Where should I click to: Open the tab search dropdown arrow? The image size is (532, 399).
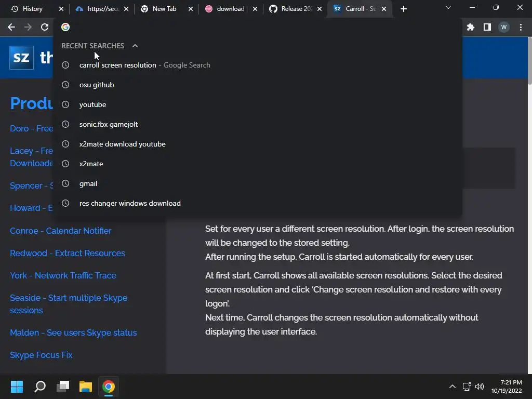point(448,7)
